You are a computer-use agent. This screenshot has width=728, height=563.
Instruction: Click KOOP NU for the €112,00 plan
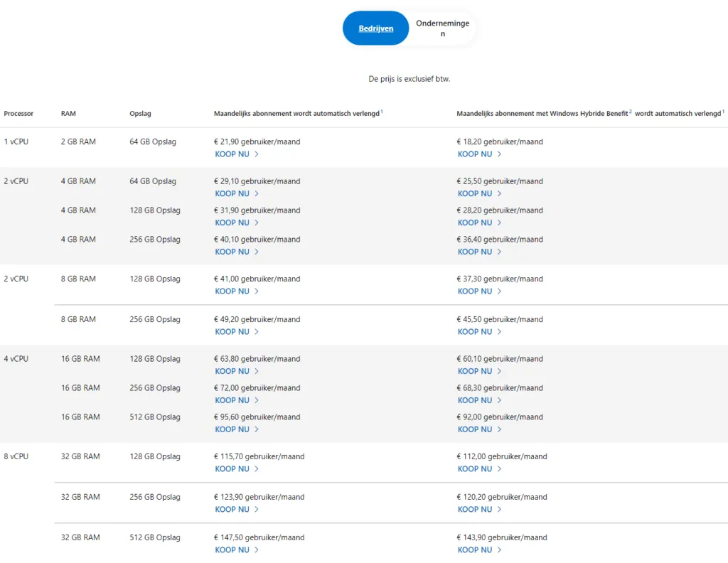coord(475,469)
